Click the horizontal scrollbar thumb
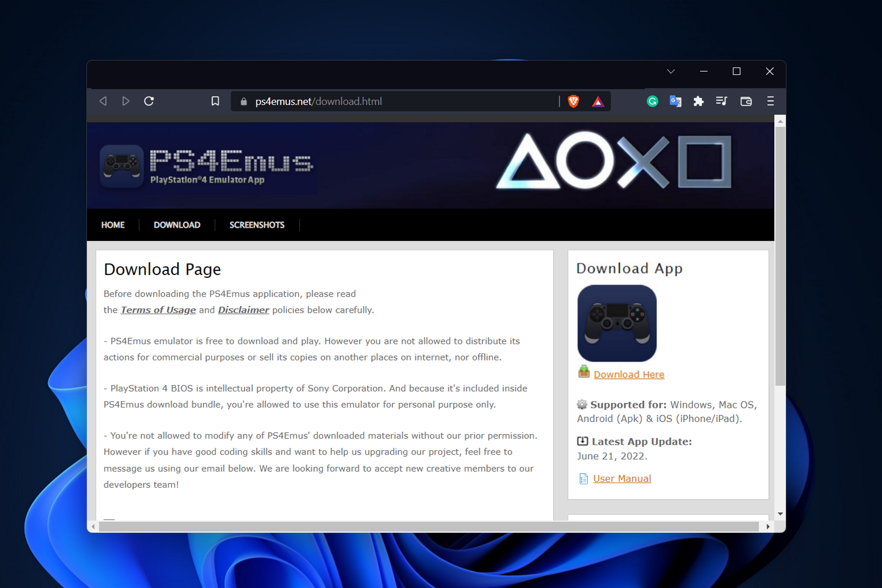 point(429,527)
